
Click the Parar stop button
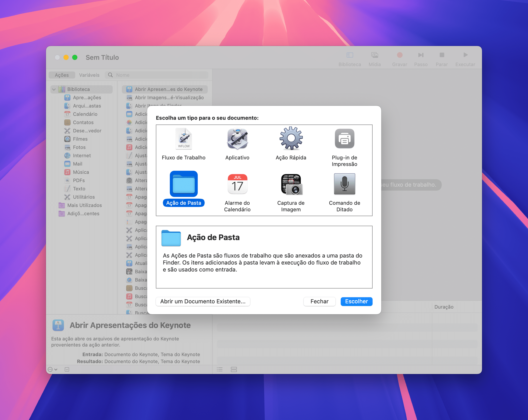tap(441, 59)
